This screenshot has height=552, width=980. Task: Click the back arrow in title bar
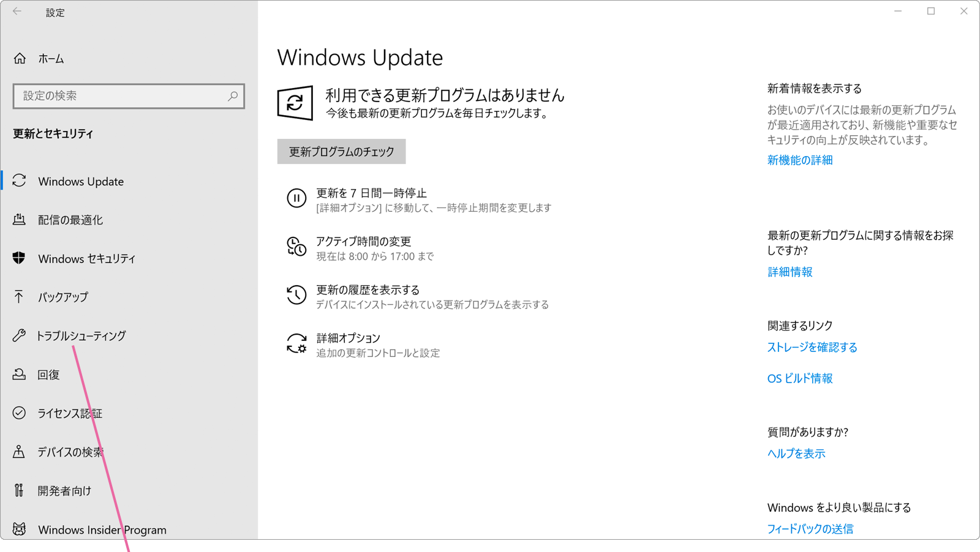point(17,12)
